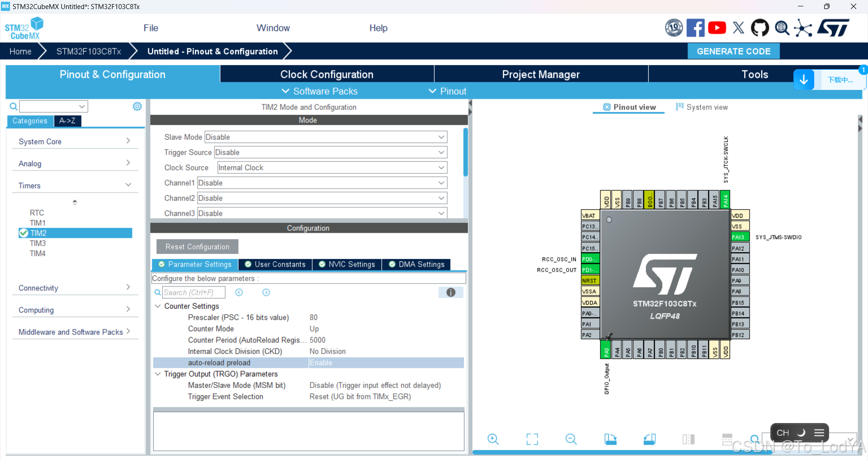Open the Channel2 dropdown

tap(322, 198)
